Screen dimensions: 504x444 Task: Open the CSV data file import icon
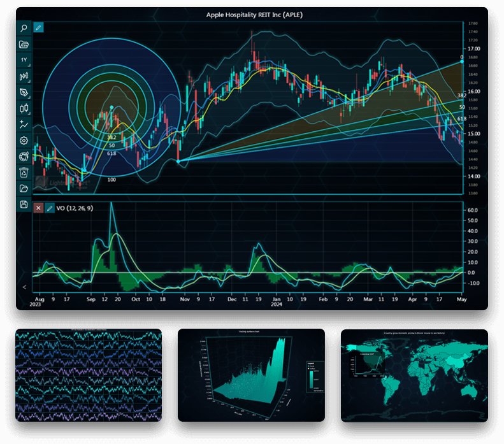(24, 44)
